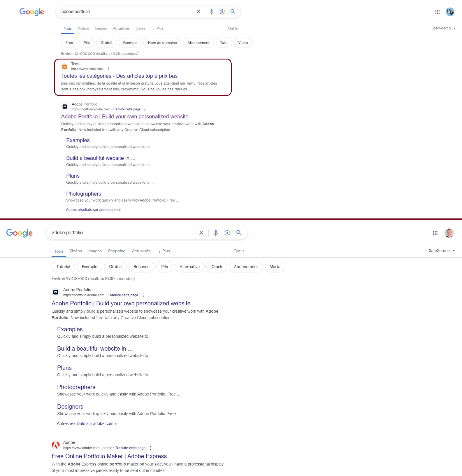
Task: Click the Designers sitelink
Action: 70,407
